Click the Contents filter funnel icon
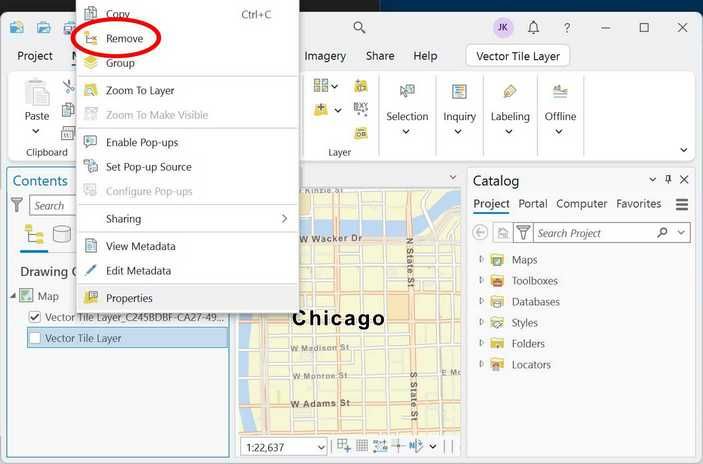This screenshot has height=464, width=703. 17,205
